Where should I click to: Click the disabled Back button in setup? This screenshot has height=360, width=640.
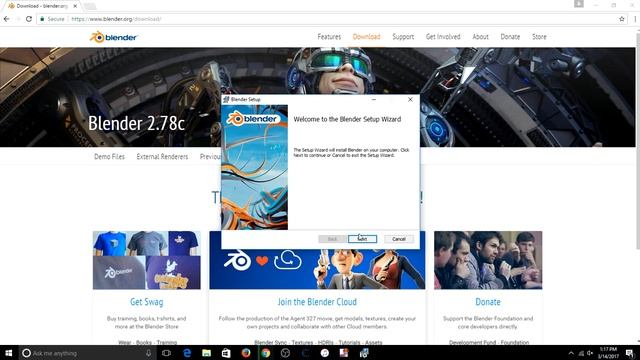point(332,239)
